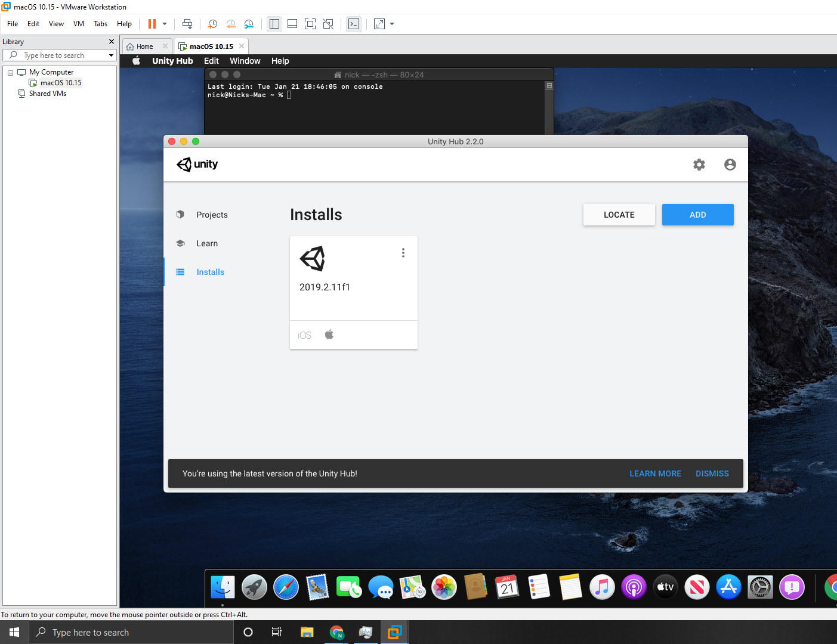The image size is (837, 644).
Task: Open the VMware VM menu
Action: (79, 24)
